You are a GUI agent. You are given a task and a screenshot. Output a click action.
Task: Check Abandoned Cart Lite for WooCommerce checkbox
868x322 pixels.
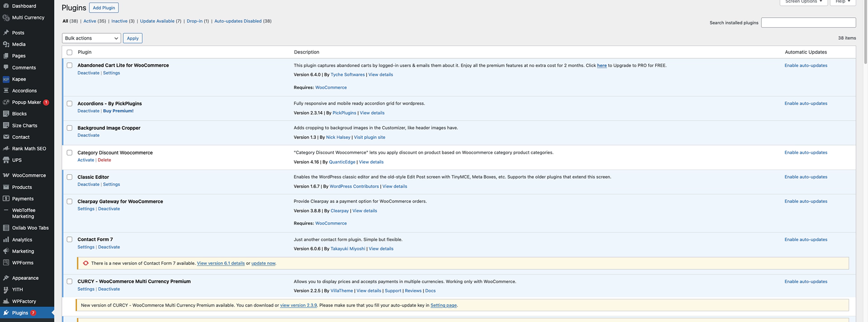70,65
